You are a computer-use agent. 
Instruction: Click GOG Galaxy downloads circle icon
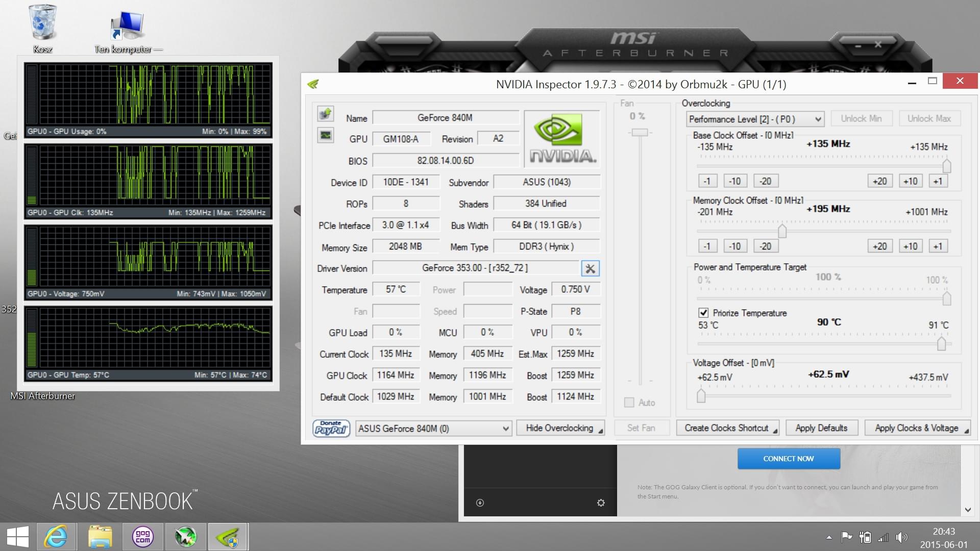tap(480, 503)
